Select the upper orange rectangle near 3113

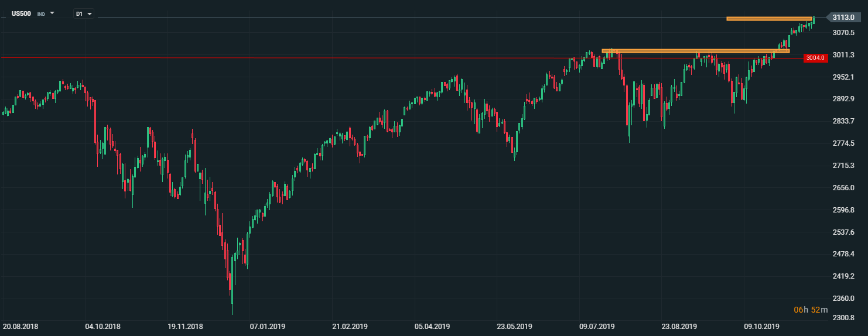[x=768, y=19]
